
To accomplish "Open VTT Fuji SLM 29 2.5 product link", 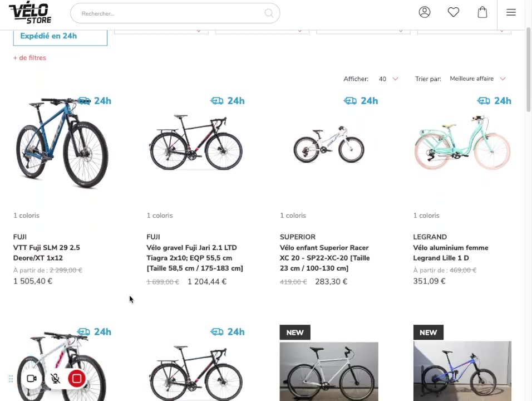I will pos(47,253).
